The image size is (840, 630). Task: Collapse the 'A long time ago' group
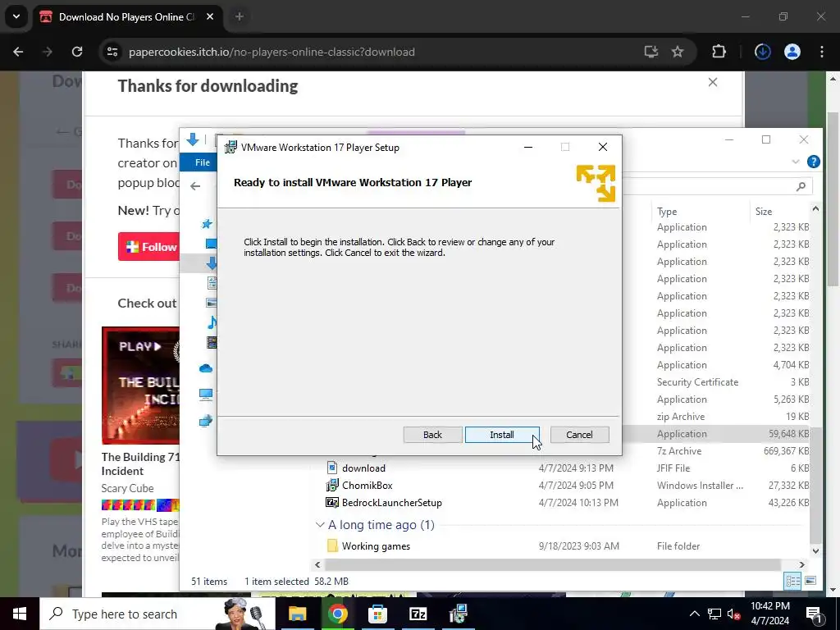pos(320,525)
